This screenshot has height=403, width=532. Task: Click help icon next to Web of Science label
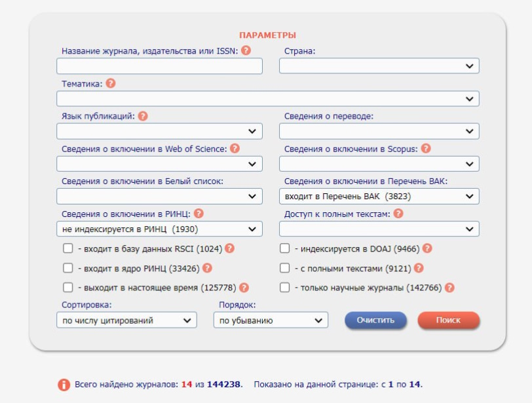pyautogui.click(x=235, y=149)
